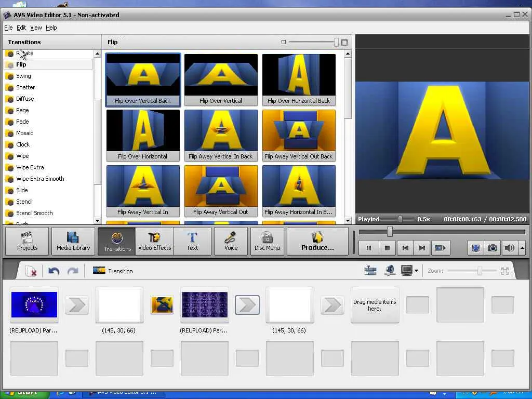Click the Produce... button
Image resolution: width=532 pixels, height=399 pixels.
pos(317,241)
